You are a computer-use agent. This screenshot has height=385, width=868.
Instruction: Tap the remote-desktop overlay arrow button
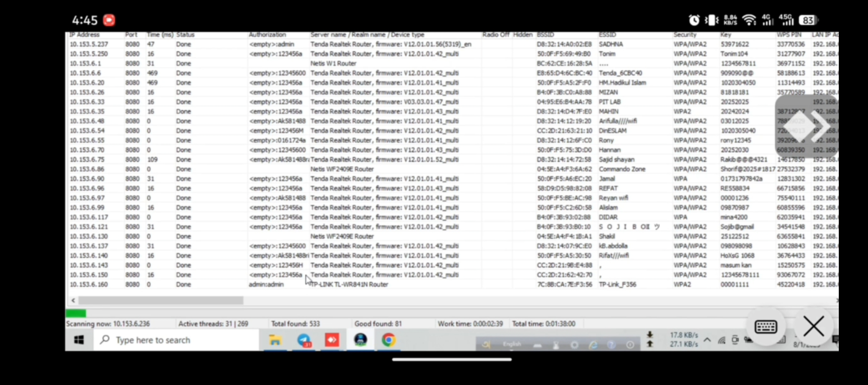tap(807, 126)
